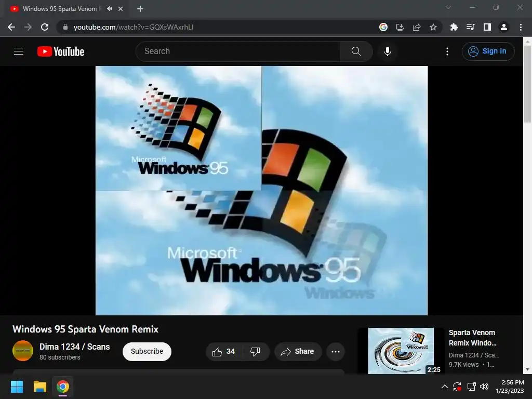View site information via the lock icon
The height and width of the screenshot is (399, 532).
tap(65, 27)
